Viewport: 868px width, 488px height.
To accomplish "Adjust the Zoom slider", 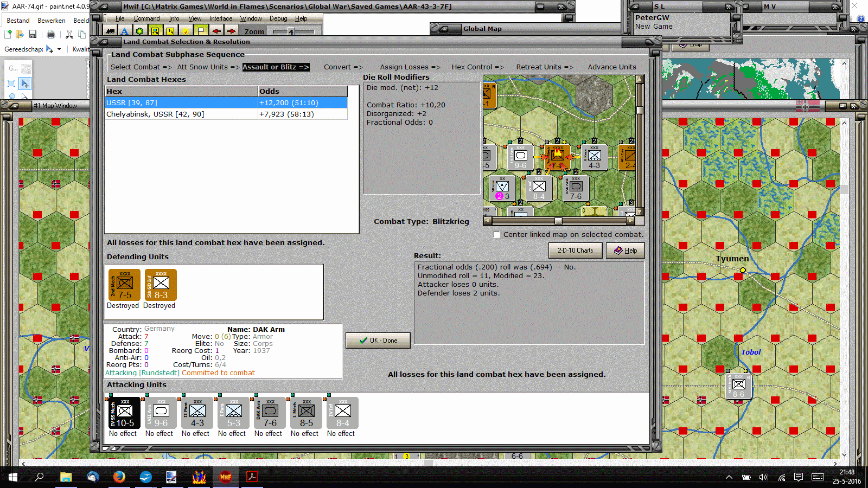I will pos(291,31).
